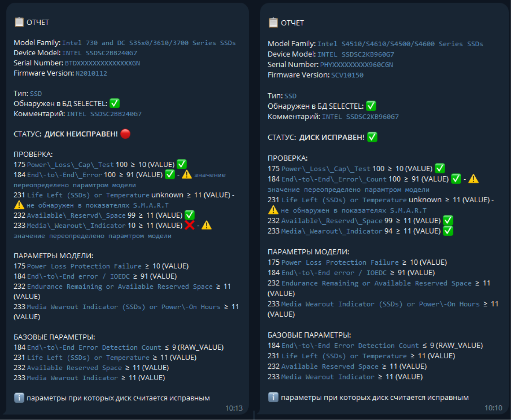This screenshot has height=420, width=511.
Task: Click 'End-to-End error / IOEDC' in 10:10 report
Action: click(334, 273)
